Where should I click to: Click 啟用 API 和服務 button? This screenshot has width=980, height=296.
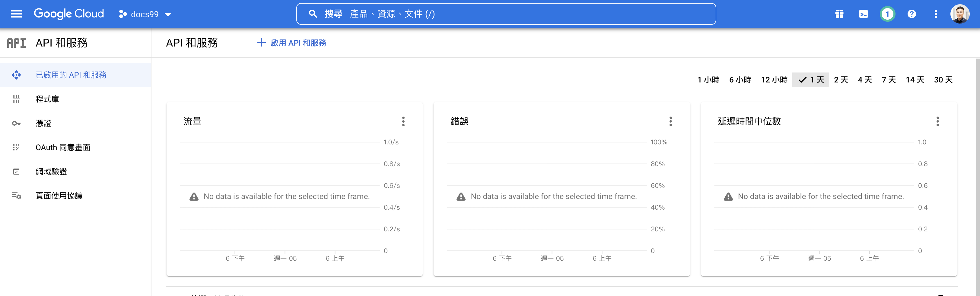292,43
